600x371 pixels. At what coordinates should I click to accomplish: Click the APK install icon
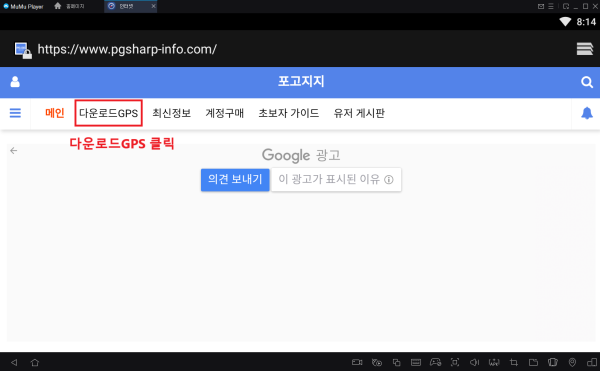point(494,362)
